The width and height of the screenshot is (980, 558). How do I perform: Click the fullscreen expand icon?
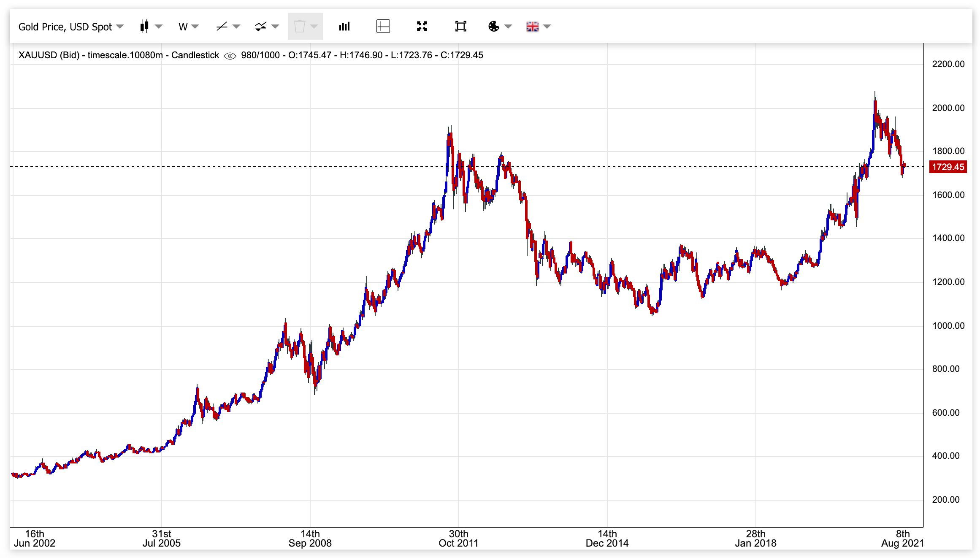[x=422, y=26]
